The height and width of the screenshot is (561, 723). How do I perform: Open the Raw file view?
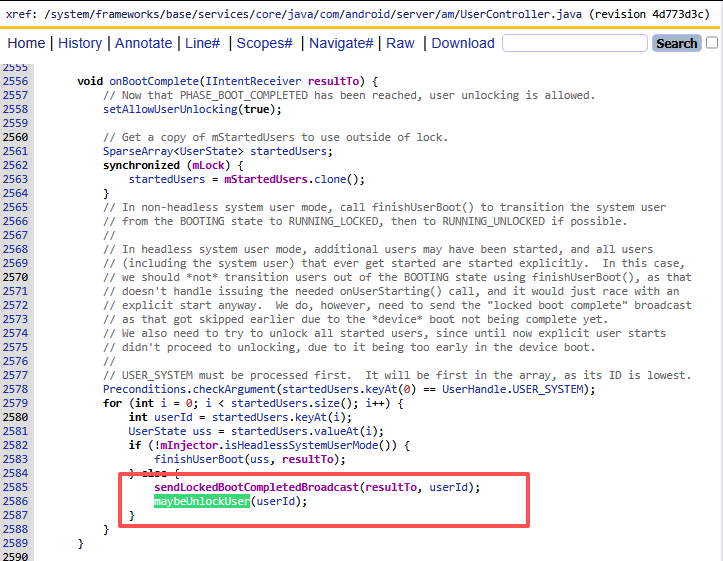click(x=400, y=43)
